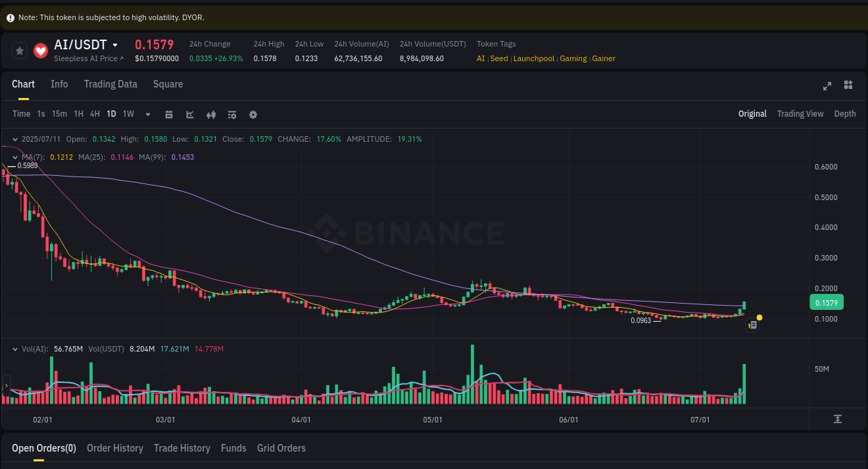Open the layout widgets icon near fullscreen
Screen dimensions: 868x469
(848, 85)
